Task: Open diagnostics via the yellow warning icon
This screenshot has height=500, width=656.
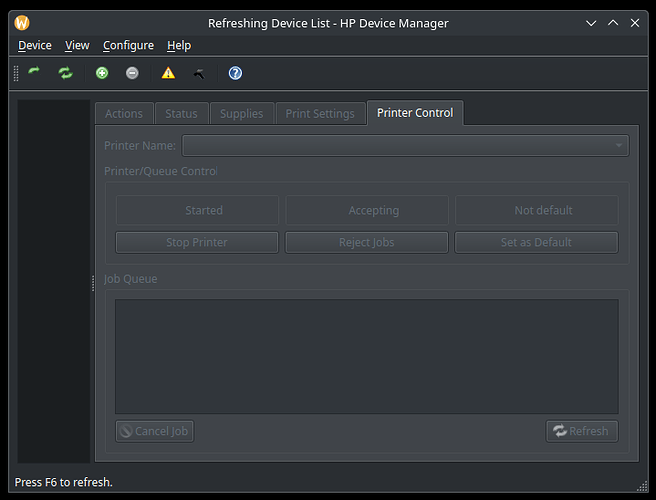Action: tap(168, 73)
